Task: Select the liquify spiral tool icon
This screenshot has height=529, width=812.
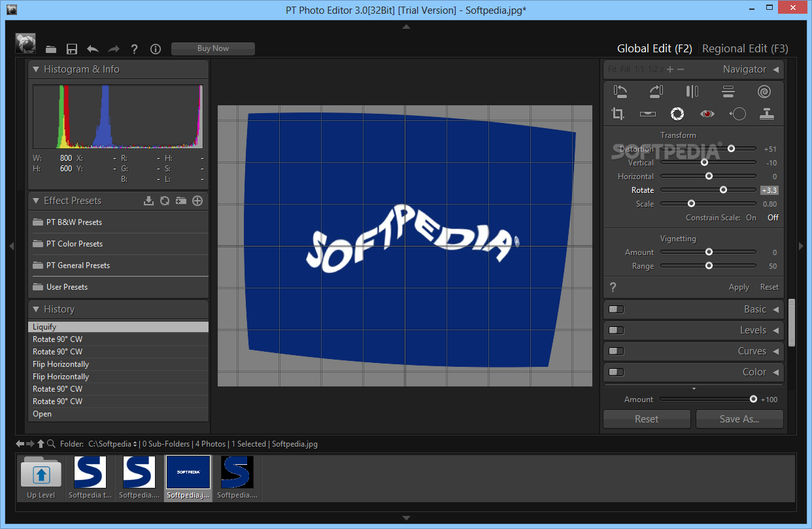Action: tap(764, 92)
